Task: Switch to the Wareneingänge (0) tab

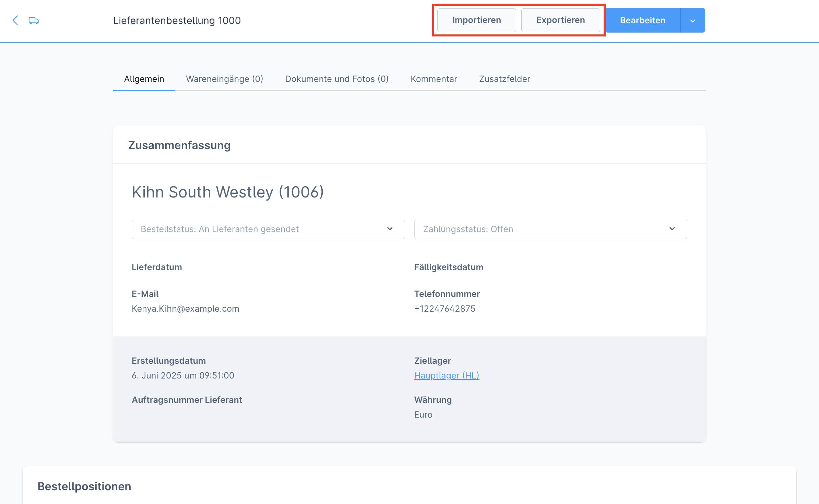Action: pyautogui.click(x=225, y=79)
